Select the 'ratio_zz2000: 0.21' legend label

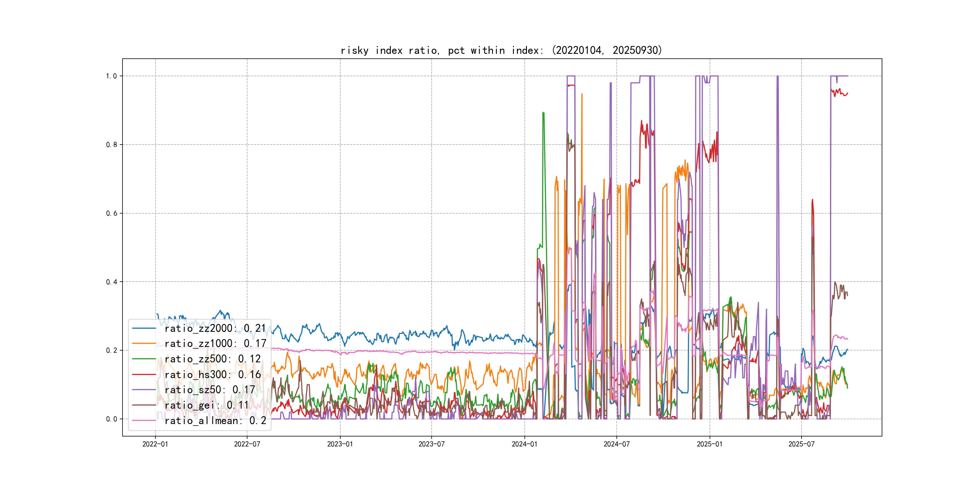pos(215,328)
